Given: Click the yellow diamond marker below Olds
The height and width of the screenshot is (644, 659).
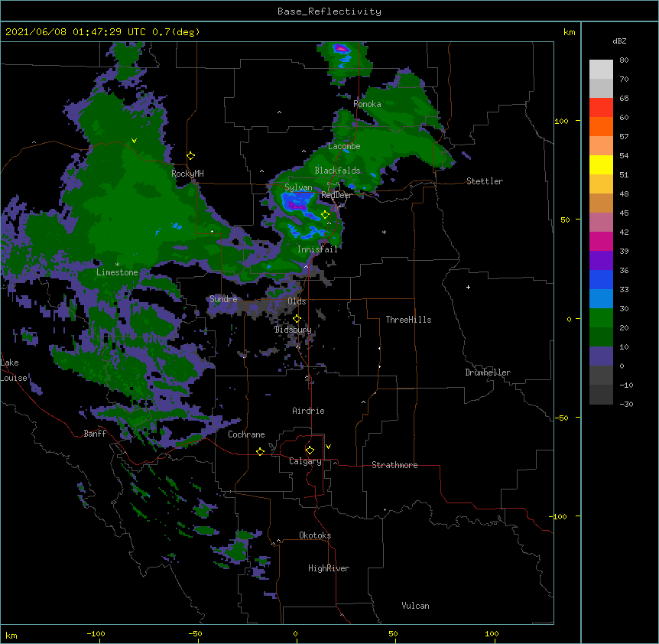Looking at the screenshot, I should coord(297,319).
